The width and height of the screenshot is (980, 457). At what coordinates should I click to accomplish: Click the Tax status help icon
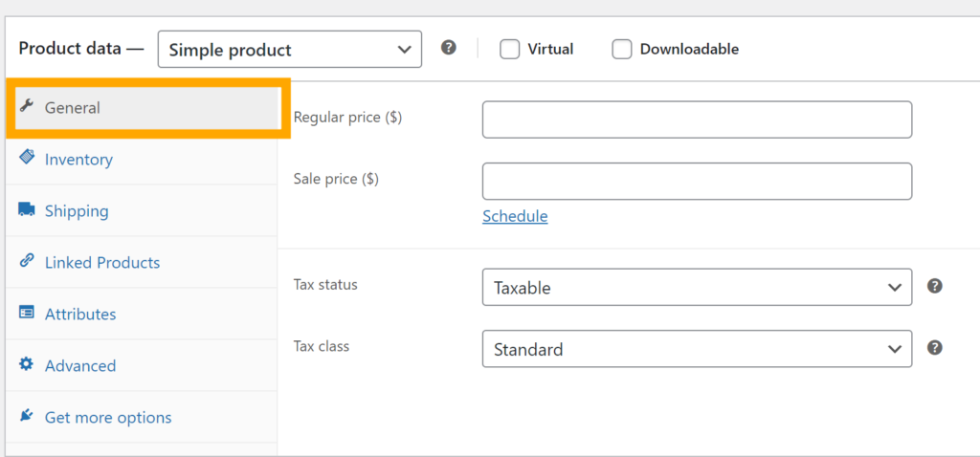tap(935, 286)
